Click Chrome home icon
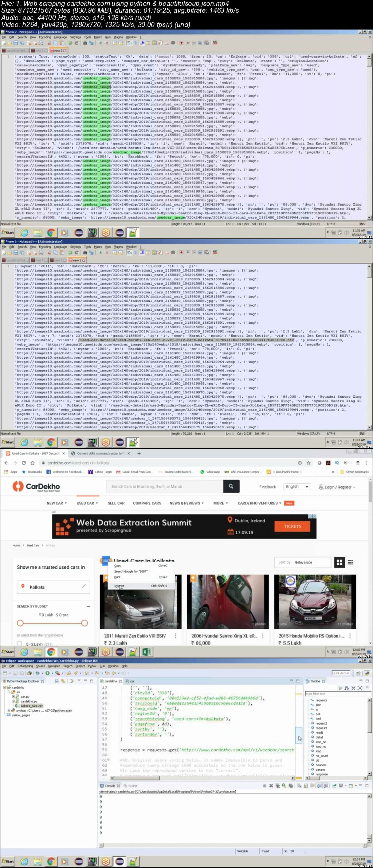This screenshot has width=373, height=868. pos(32,463)
